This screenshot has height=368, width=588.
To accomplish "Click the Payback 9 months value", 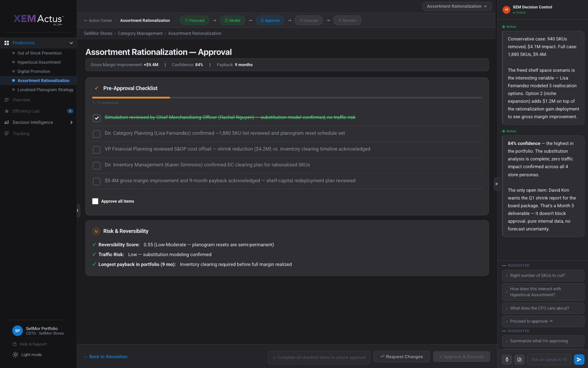I will tap(244, 65).
